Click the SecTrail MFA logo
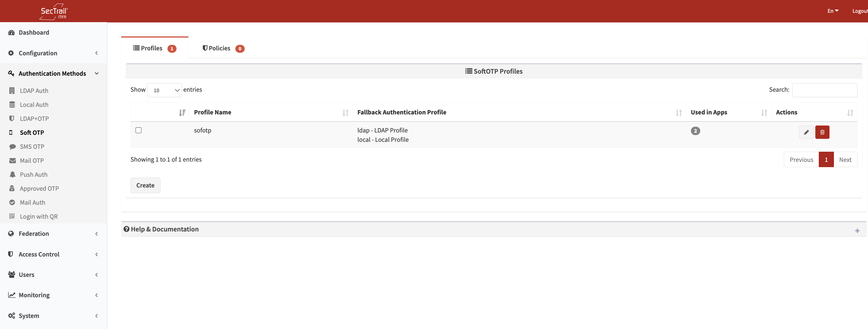 [x=54, y=11]
